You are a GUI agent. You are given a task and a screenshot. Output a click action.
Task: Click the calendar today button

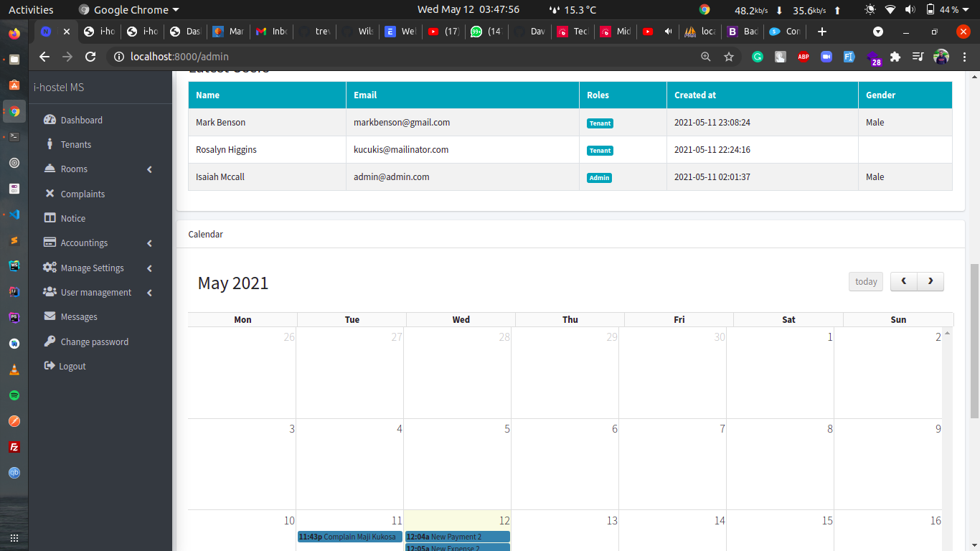(x=866, y=282)
